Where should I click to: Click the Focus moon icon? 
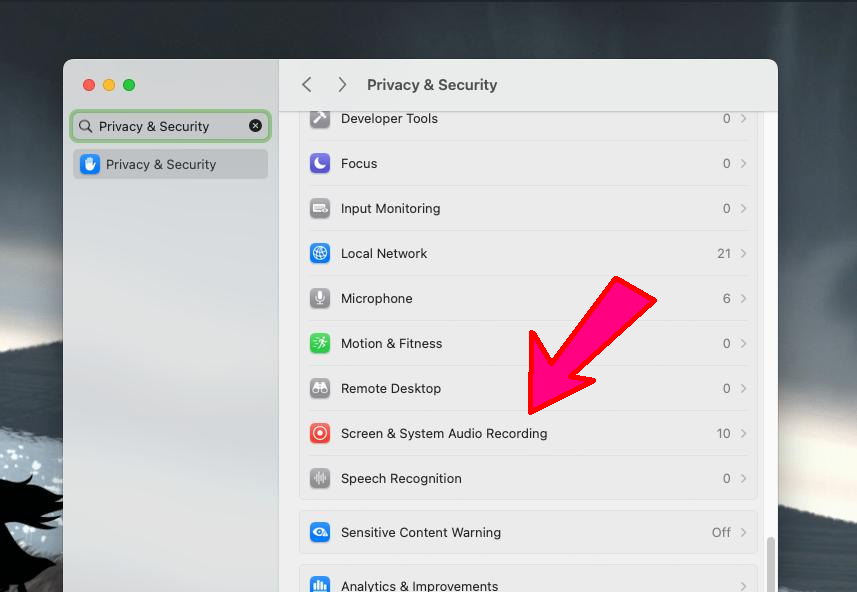(320, 163)
